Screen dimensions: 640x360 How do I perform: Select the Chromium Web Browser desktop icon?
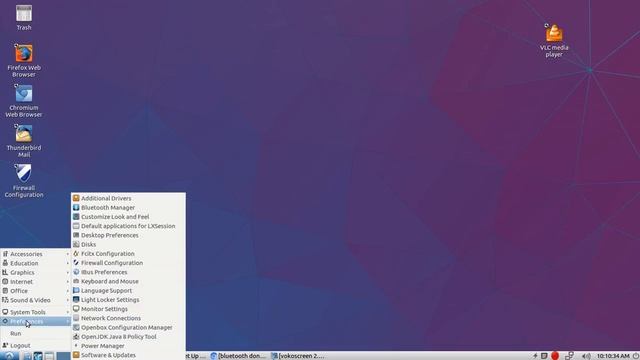(x=24, y=101)
